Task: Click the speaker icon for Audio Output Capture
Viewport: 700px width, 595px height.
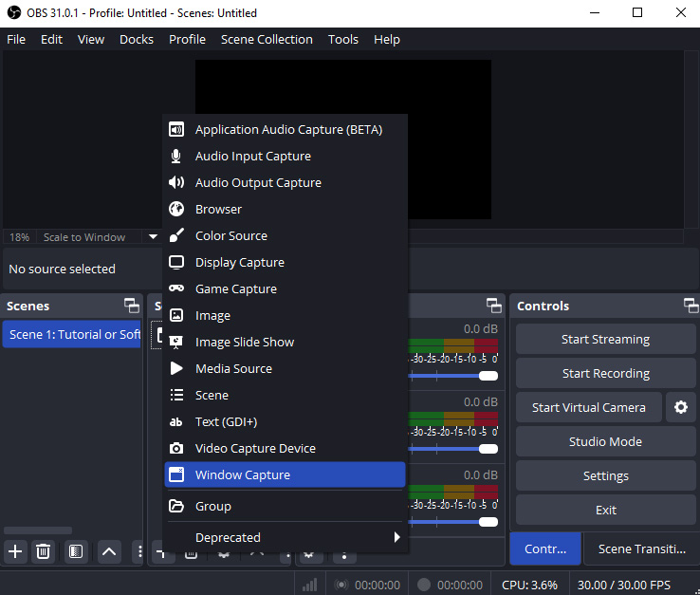Action: pyautogui.click(x=176, y=182)
